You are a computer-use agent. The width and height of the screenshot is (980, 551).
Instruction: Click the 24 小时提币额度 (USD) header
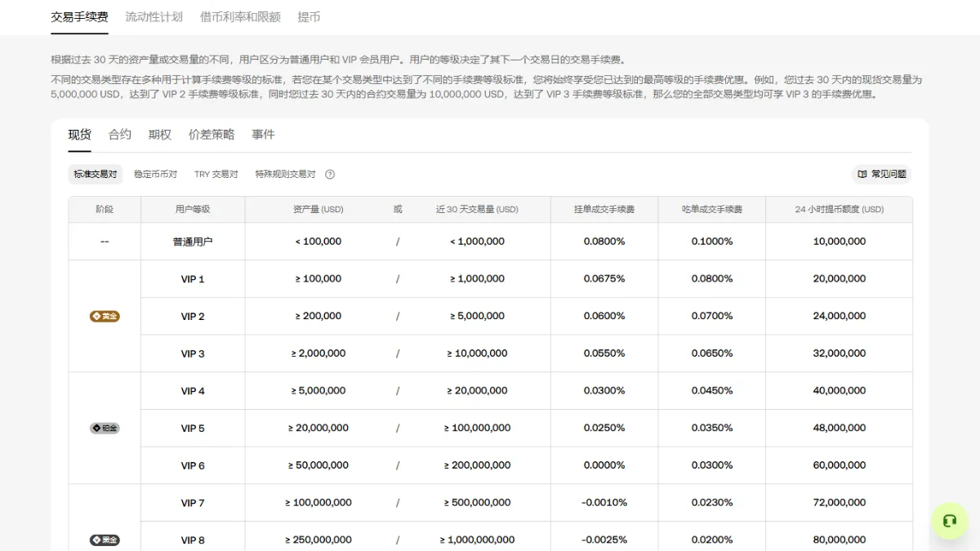(x=840, y=210)
